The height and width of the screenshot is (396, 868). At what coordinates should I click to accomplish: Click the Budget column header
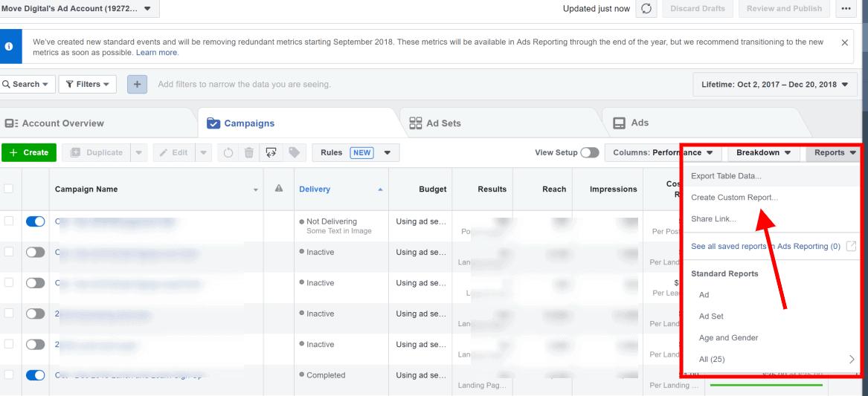[x=432, y=189]
